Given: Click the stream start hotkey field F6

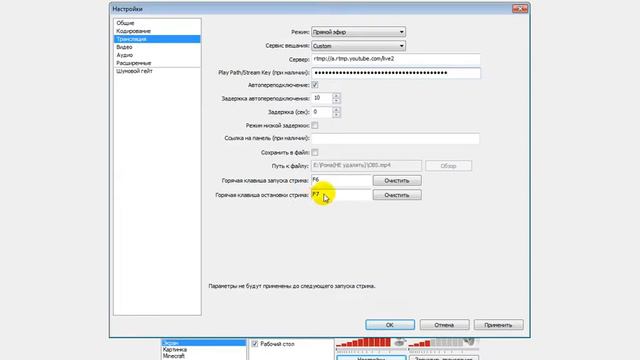Looking at the screenshot, I should [341, 180].
